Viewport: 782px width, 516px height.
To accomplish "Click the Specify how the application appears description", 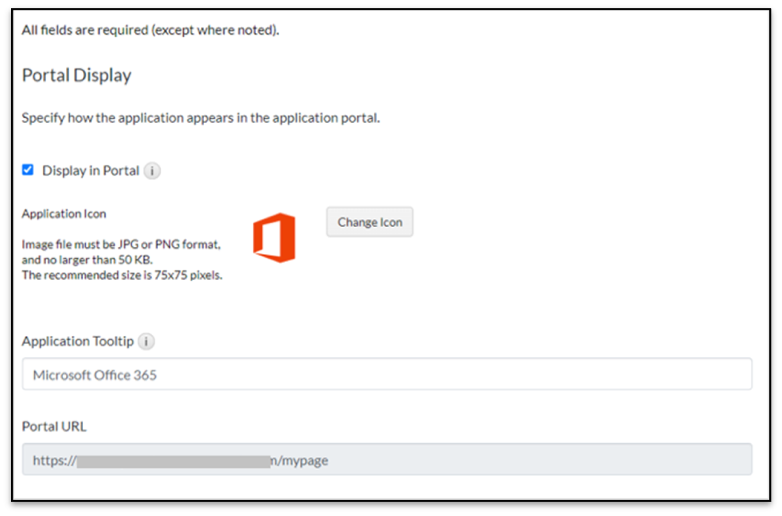I will 200,118.
